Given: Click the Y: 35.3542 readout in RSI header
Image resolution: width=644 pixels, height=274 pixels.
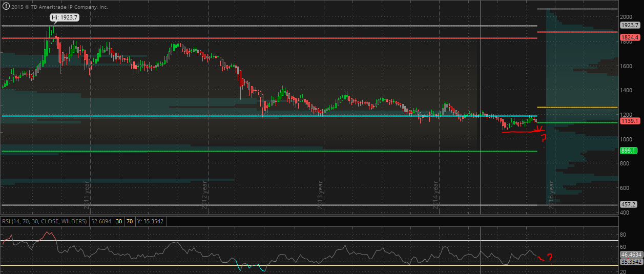Looking at the screenshot, I should pos(150,221).
